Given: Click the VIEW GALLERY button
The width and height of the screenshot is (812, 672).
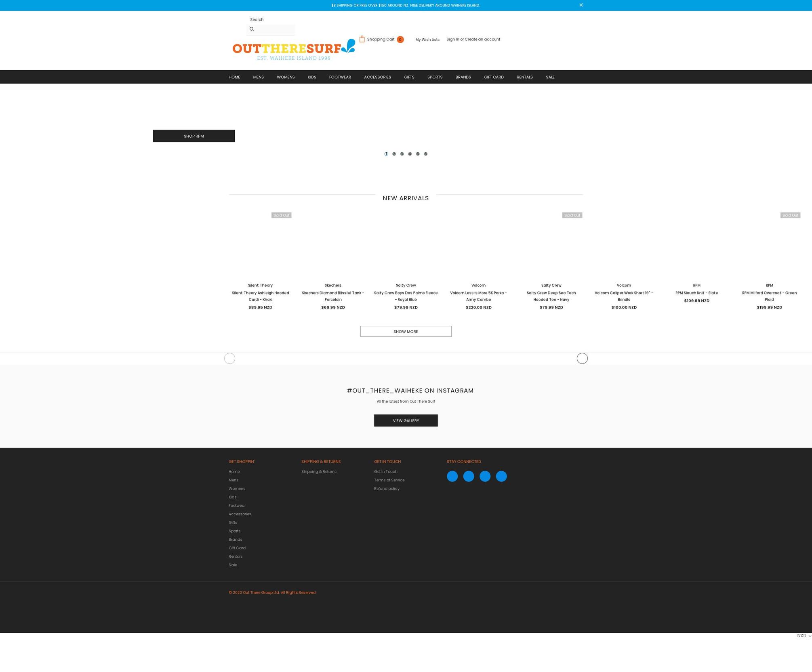Looking at the screenshot, I should 406,420.
